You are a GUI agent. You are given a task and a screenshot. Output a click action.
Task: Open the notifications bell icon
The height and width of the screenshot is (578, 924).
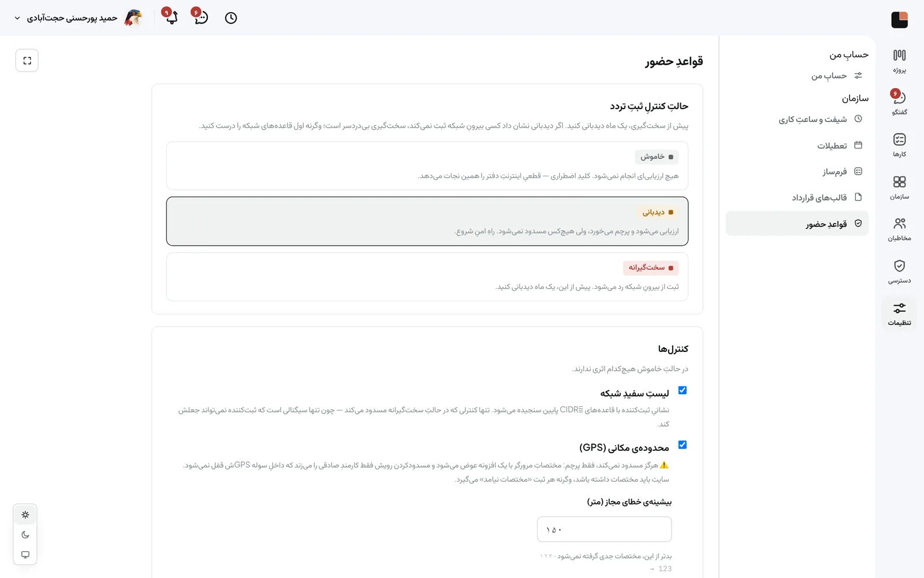click(x=171, y=17)
